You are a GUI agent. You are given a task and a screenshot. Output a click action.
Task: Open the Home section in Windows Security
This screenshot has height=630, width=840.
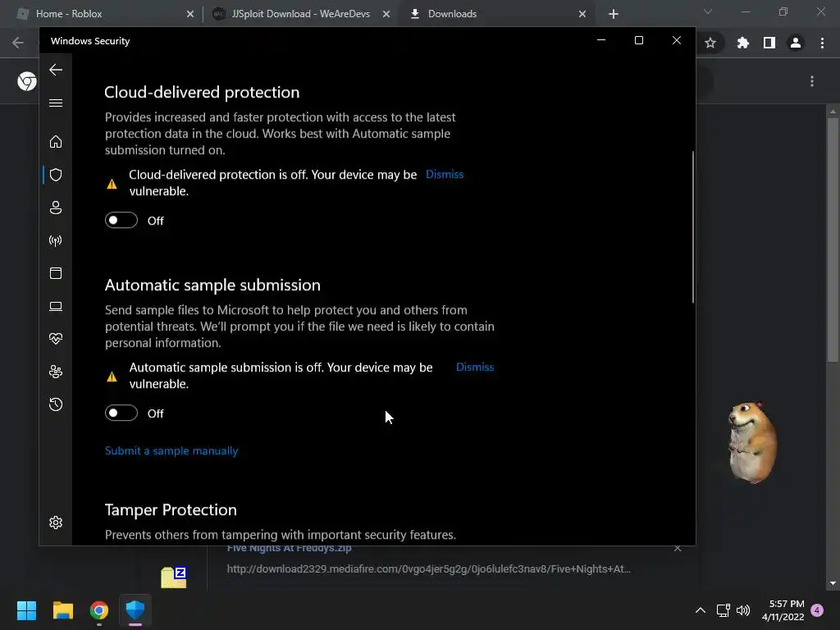[x=56, y=141]
